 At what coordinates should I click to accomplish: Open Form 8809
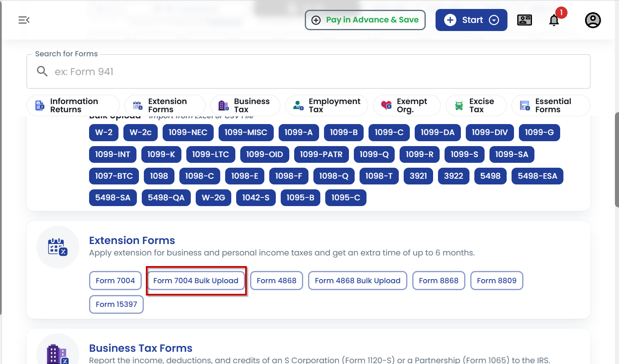point(496,280)
